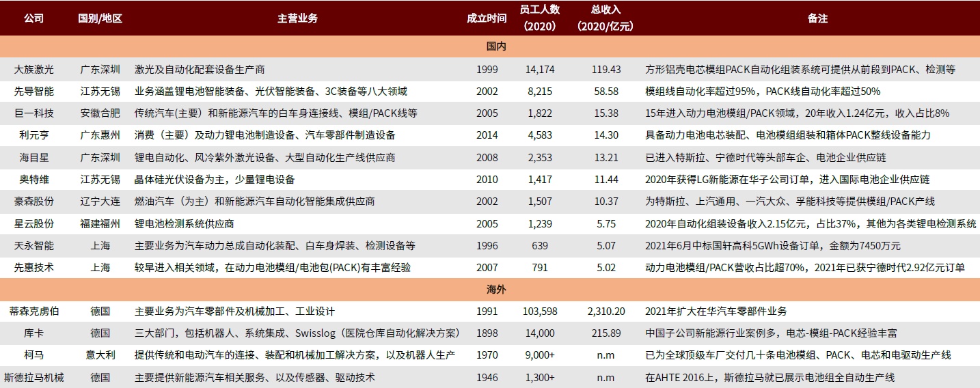This screenshot has width=980, height=388.
Task: Click the 辽宁大连 region cell
Action: click(x=100, y=202)
